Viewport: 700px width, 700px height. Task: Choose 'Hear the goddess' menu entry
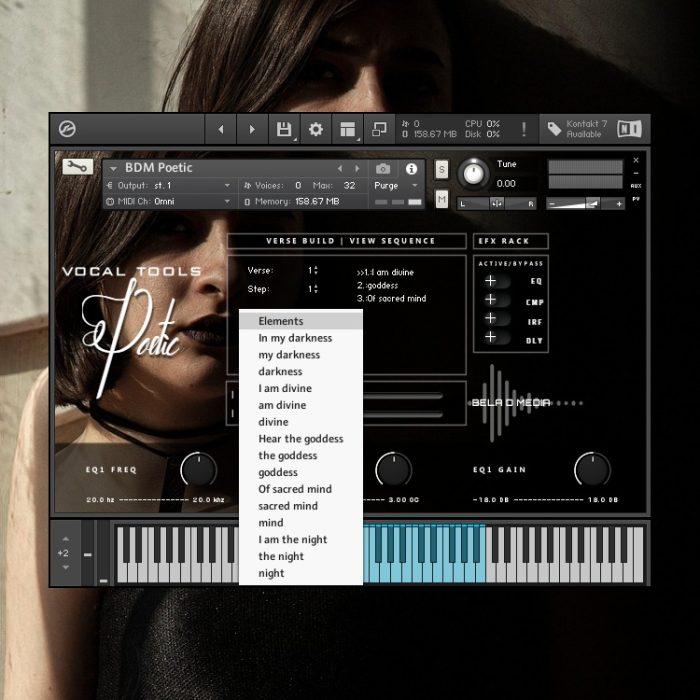point(300,439)
